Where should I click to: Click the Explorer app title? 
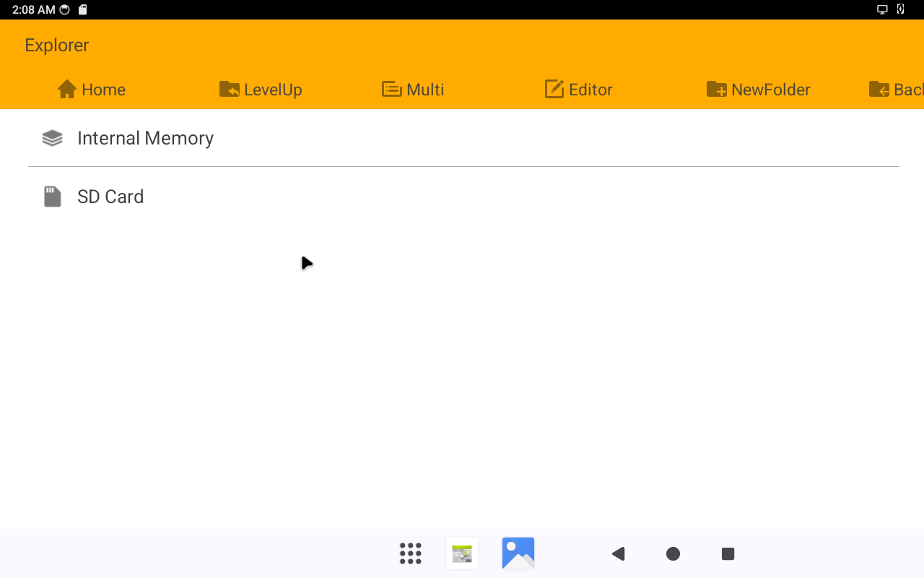click(x=57, y=45)
